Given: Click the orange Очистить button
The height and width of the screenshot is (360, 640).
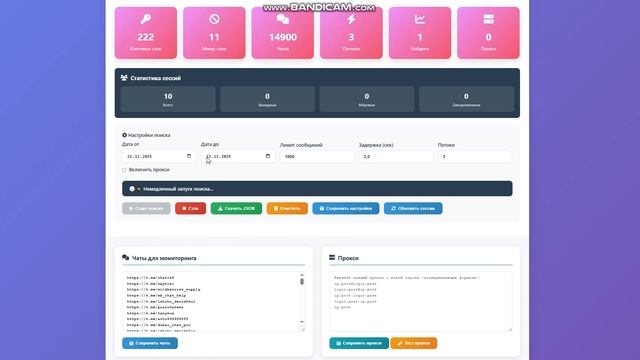Looking at the screenshot, I should (287, 208).
